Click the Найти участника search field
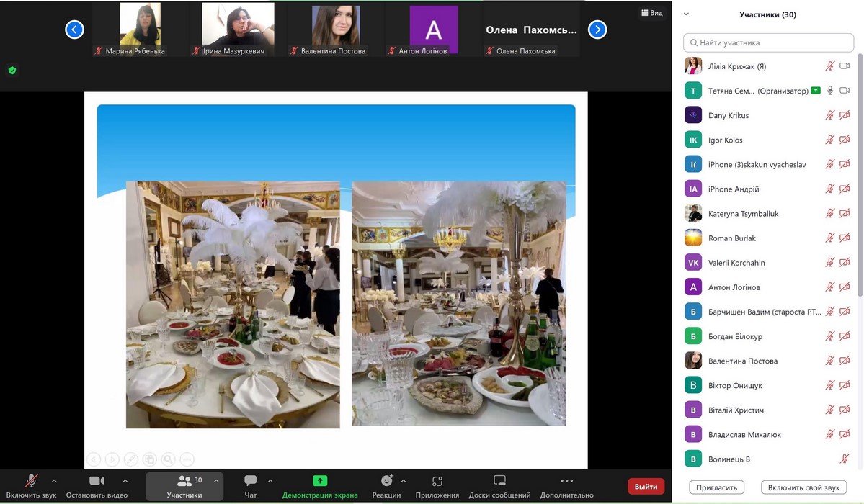The height and width of the screenshot is (504, 864). click(x=767, y=42)
